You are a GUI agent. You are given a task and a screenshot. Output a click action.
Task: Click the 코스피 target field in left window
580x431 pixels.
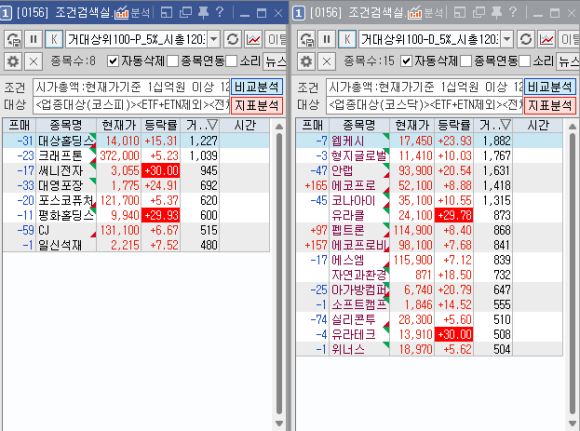click(x=131, y=105)
